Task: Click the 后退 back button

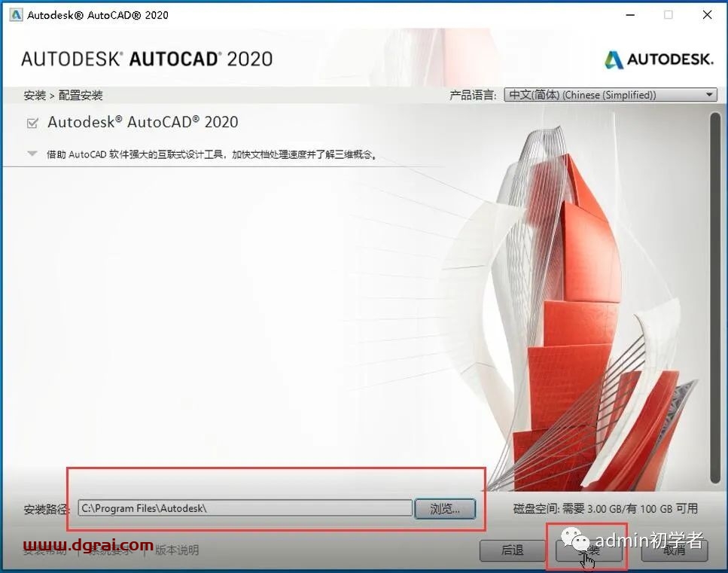Action: tap(513, 550)
